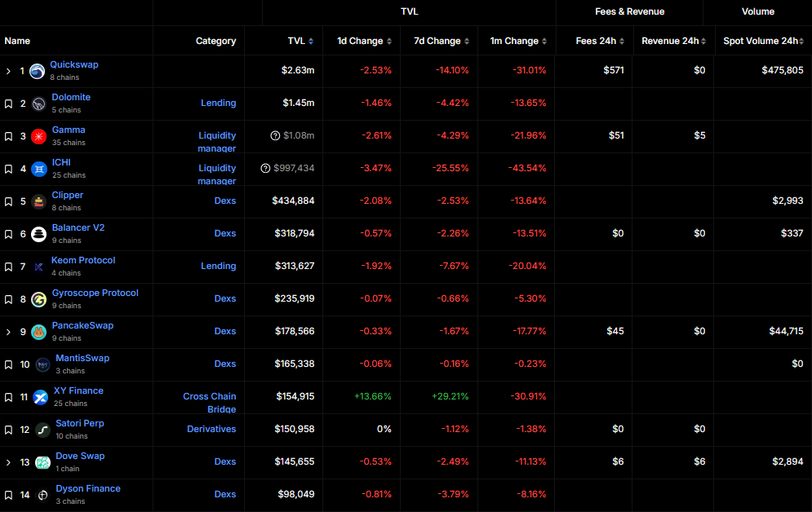Open the Gyroscope Protocol link

pos(95,293)
